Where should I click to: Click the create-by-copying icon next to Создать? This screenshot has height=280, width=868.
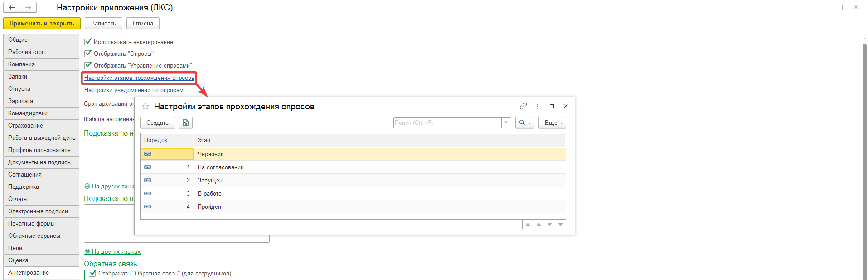pyautogui.click(x=186, y=123)
